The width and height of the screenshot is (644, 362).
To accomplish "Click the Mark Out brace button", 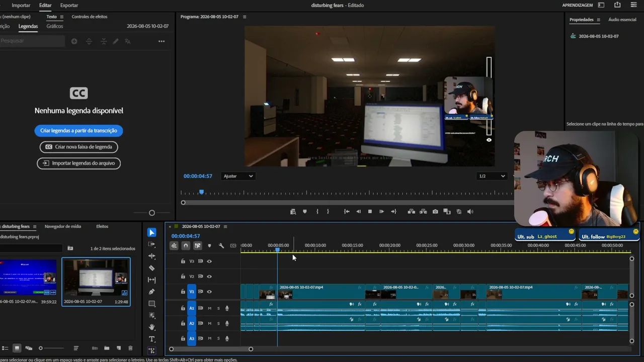I will 328,212.
